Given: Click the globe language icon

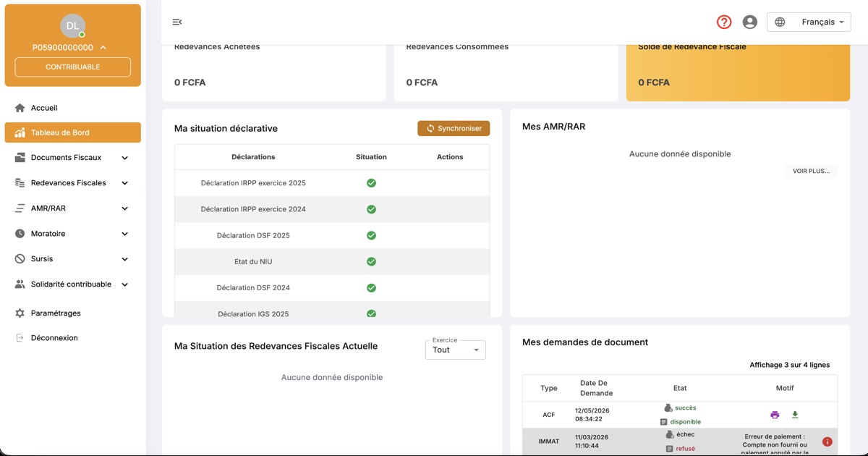Looking at the screenshot, I should coord(780,22).
